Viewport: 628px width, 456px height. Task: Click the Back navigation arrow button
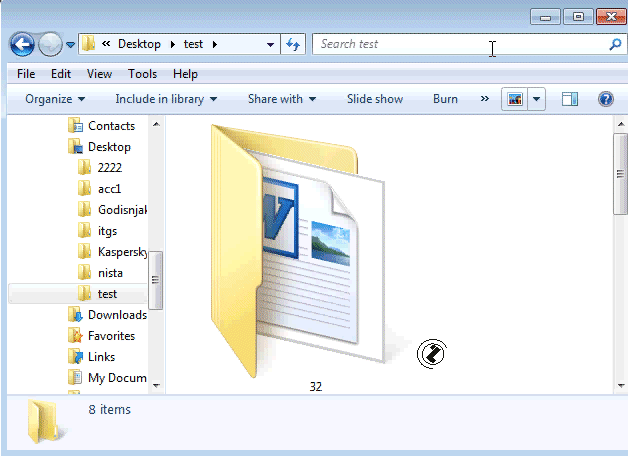(22, 44)
